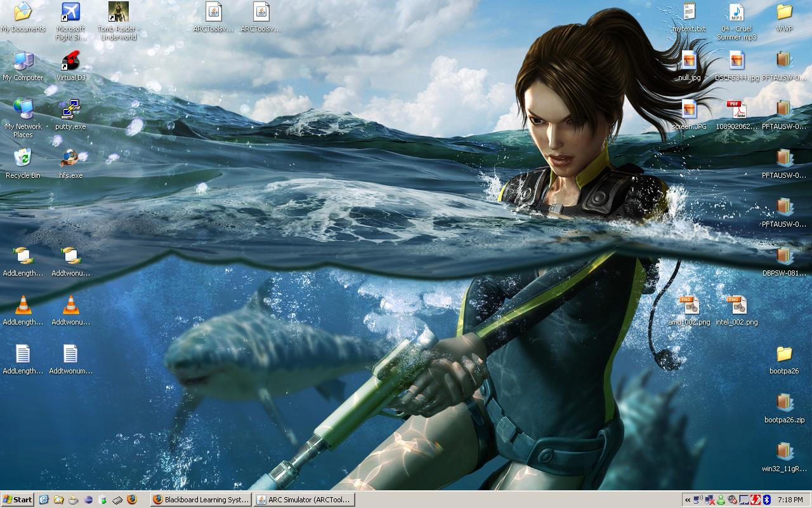Select AddLength text document icon
Image resolution: width=812 pixels, height=508 pixels.
click(x=23, y=359)
